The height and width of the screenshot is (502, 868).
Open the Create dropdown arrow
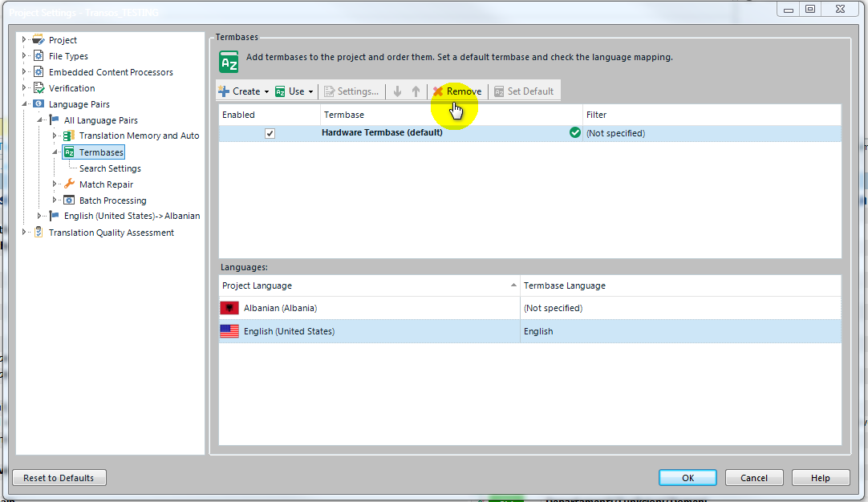266,91
